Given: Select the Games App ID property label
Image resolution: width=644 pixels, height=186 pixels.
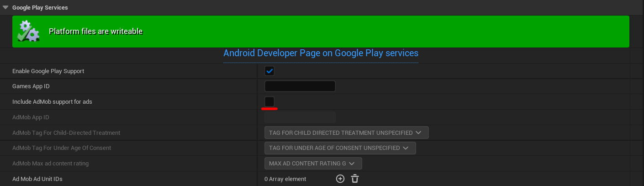Looking at the screenshot, I should point(31,86).
